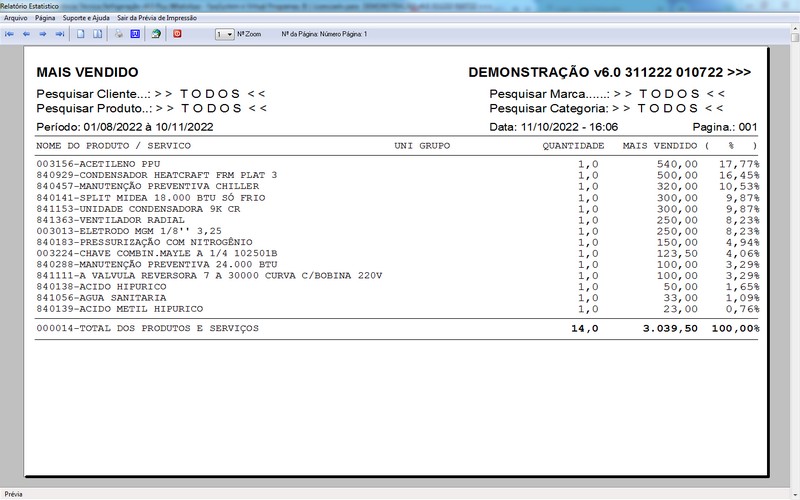This screenshot has height=500, width=800.
Task: Click the printer icon
Action: (x=118, y=34)
